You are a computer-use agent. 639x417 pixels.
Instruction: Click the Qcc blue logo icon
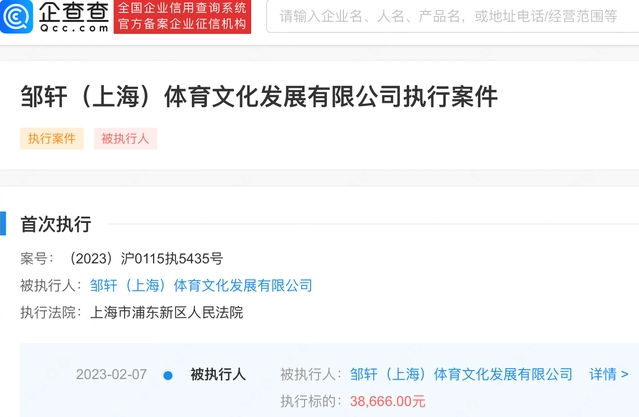[16, 16]
